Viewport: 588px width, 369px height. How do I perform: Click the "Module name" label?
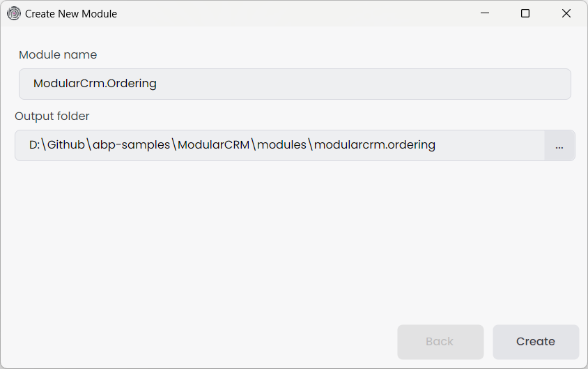[58, 54]
